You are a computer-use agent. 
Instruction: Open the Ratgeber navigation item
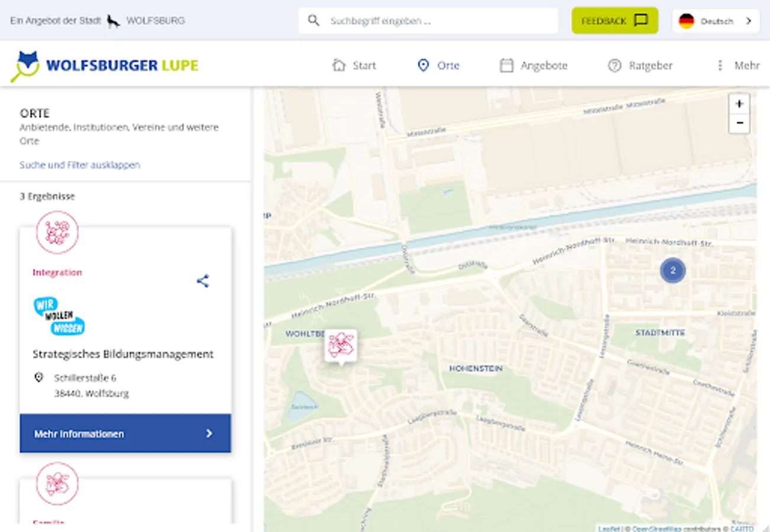coord(640,65)
